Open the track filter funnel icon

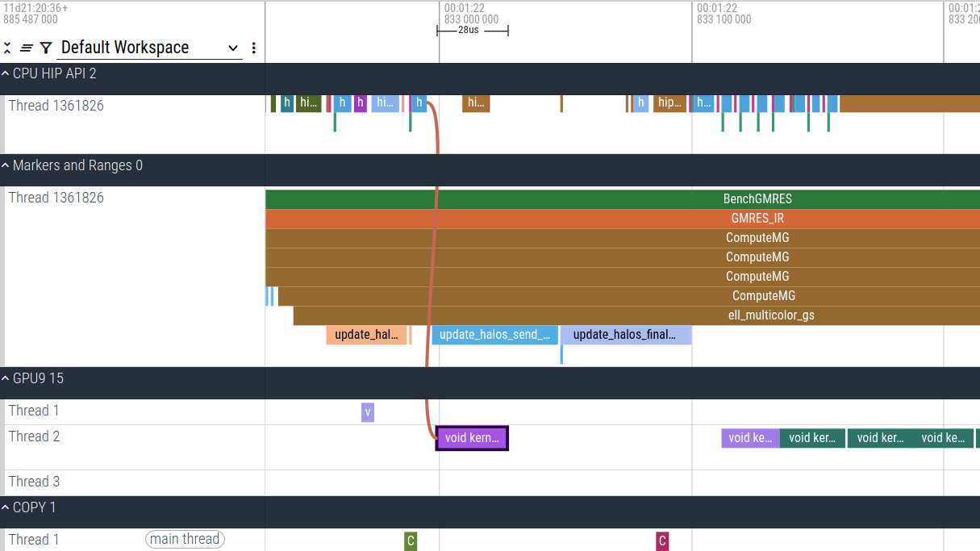[46, 48]
